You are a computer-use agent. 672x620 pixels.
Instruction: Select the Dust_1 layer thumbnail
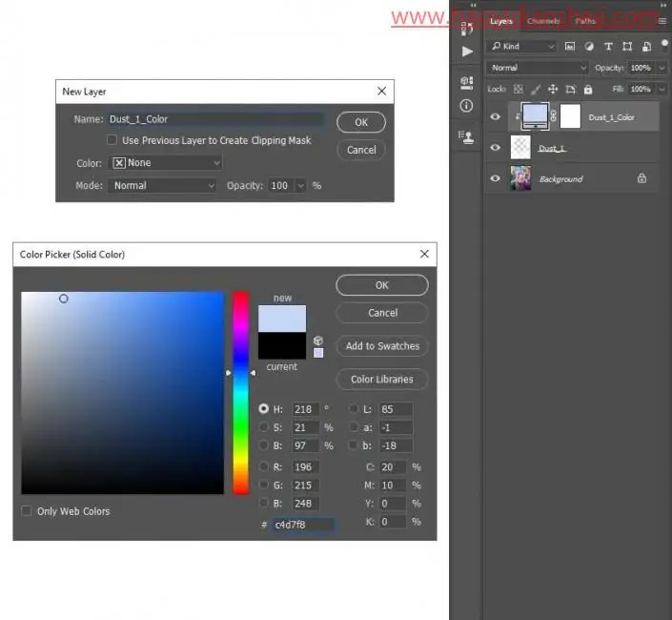520,147
